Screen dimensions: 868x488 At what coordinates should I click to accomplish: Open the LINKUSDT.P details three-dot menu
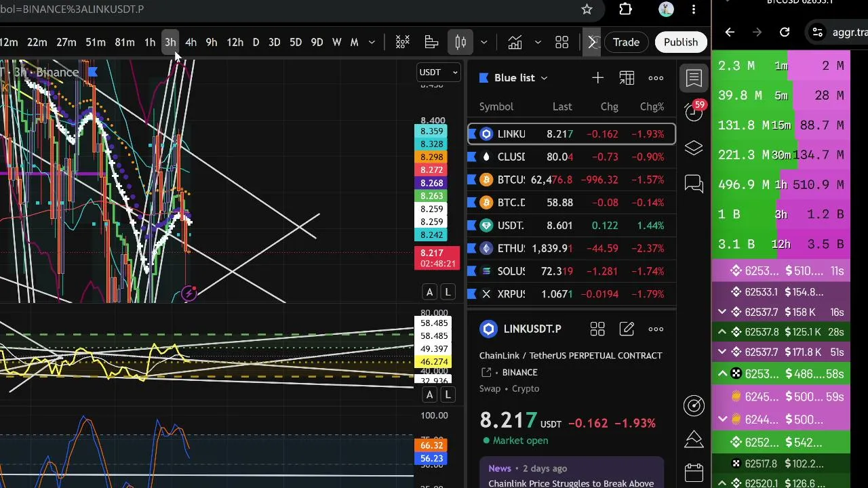coord(656,329)
